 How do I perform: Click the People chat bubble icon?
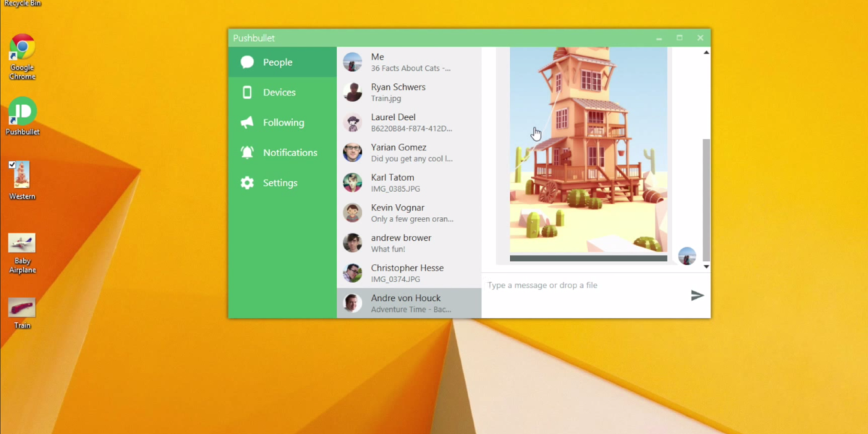pos(247,62)
